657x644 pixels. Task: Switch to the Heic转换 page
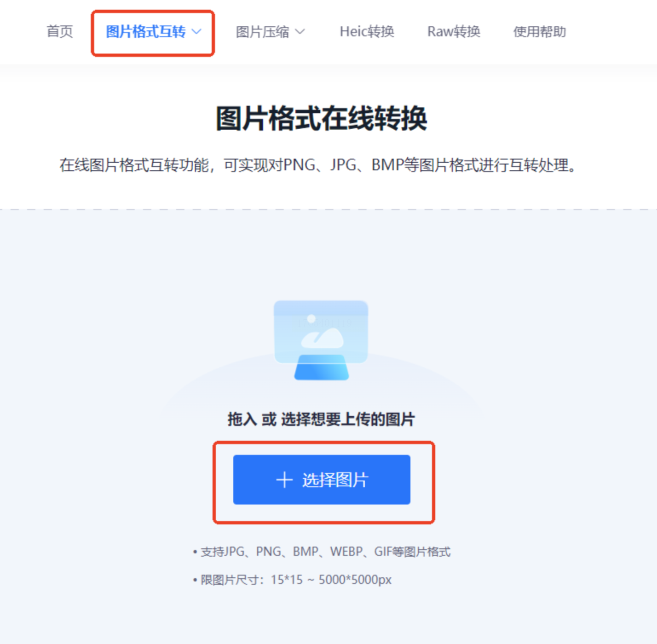point(367,32)
